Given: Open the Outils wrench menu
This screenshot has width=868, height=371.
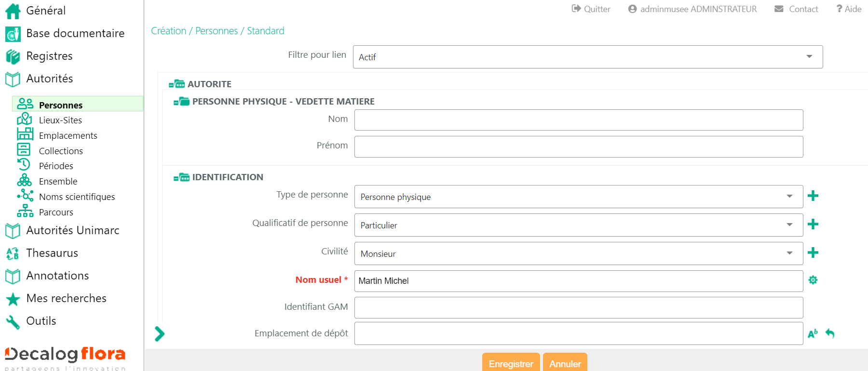Looking at the screenshot, I should [41, 321].
